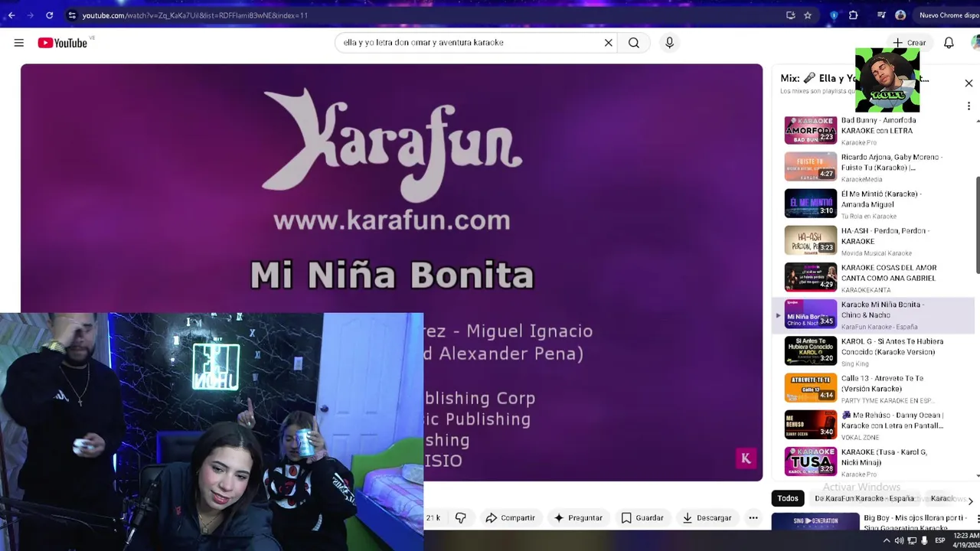Open the Crear menu
Image resolution: width=980 pixels, height=551 pixels.
tap(909, 43)
